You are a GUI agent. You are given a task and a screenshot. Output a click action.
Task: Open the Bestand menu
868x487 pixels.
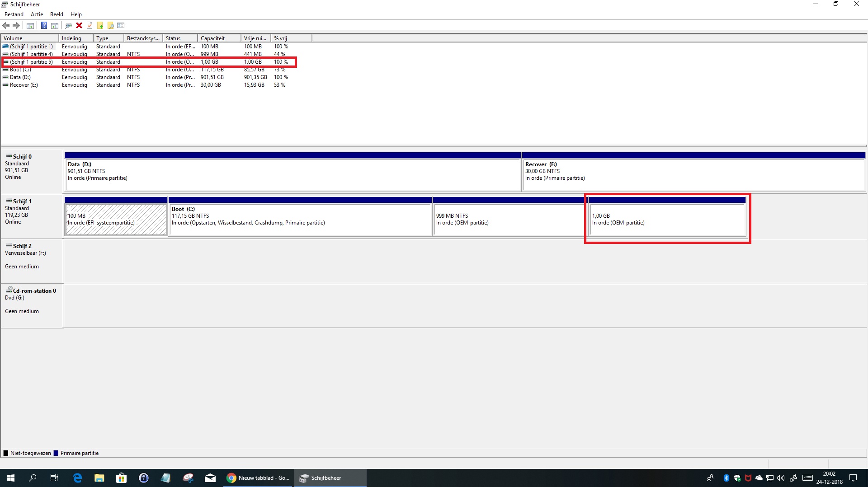click(14, 14)
